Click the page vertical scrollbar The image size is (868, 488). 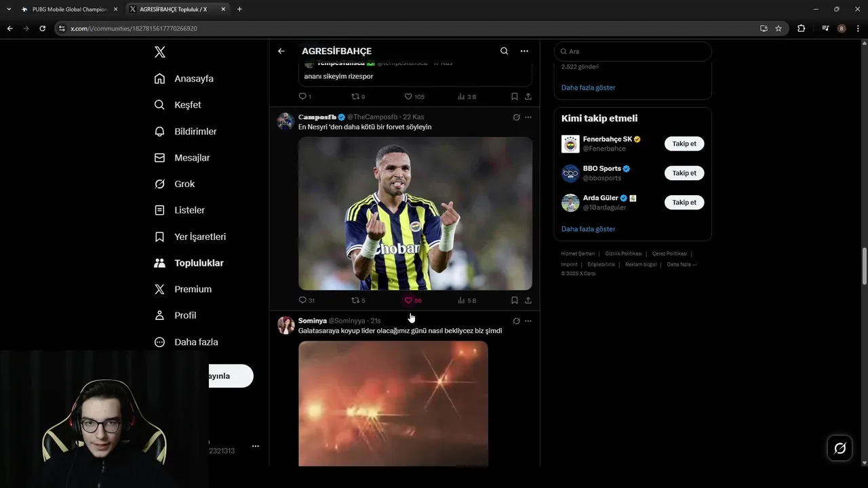click(x=864, y=266)
